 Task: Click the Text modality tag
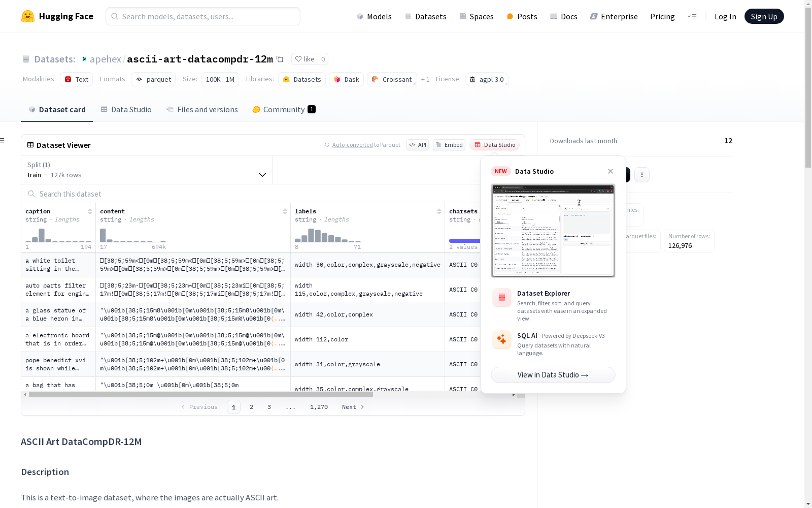[x=76, y=79]
